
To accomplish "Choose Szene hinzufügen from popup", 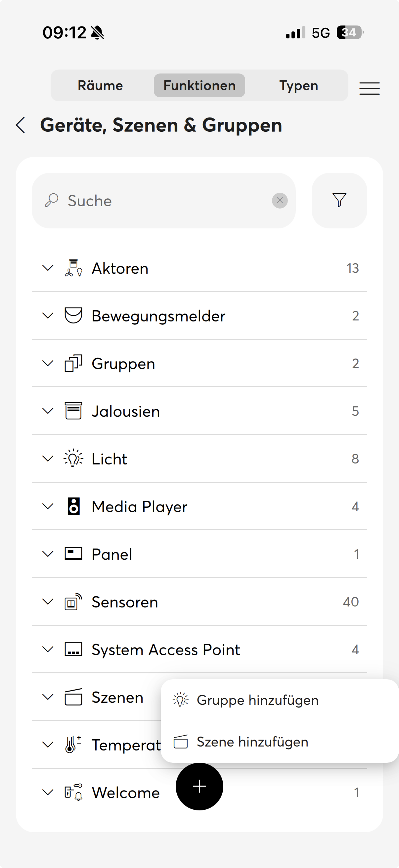I will pos(252,742).
